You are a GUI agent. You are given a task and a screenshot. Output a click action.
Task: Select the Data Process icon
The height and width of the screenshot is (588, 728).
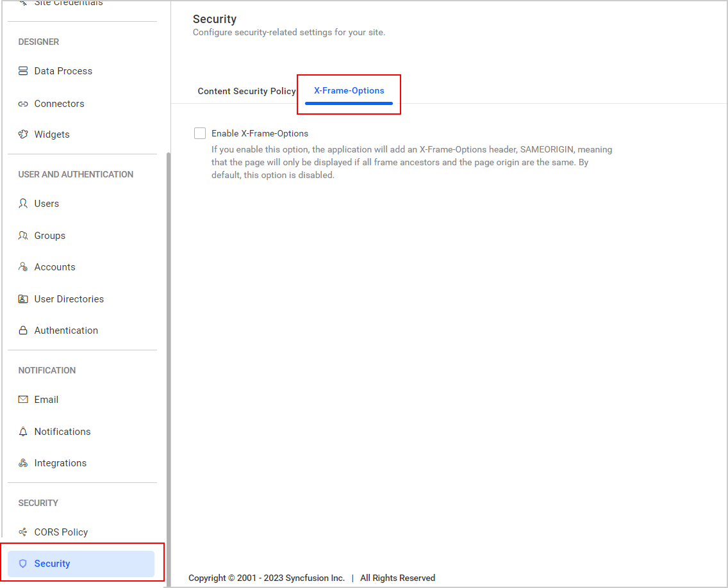pos(23,70)
